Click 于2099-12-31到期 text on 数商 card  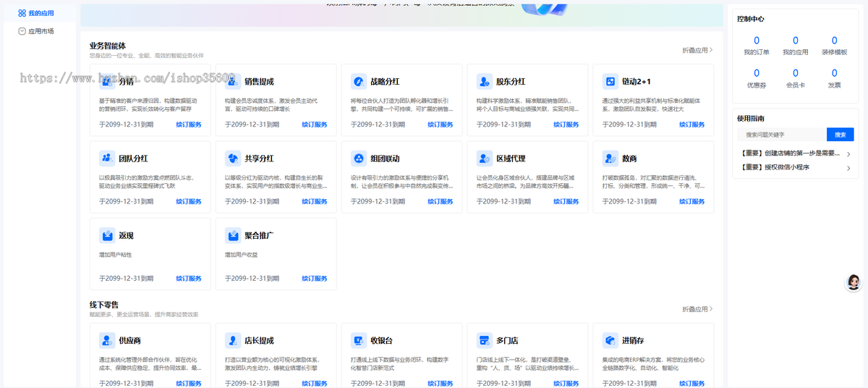(x=629, y=201)
